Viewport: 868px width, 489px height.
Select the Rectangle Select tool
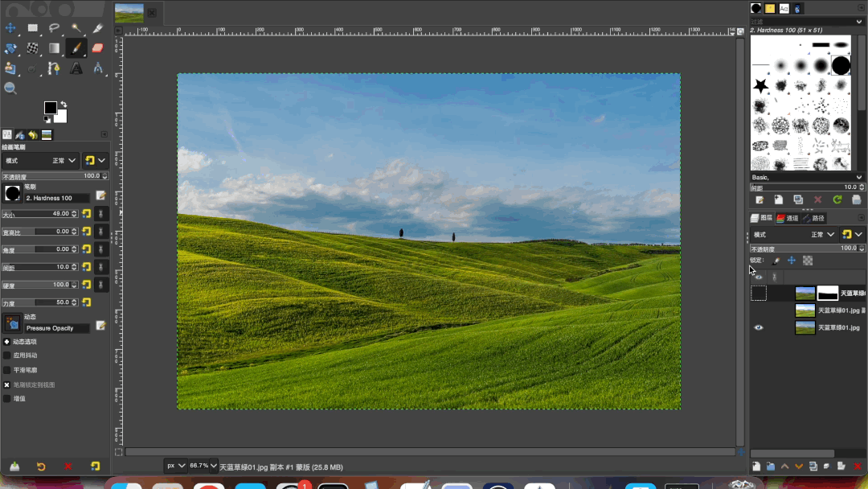pos(33,27)
